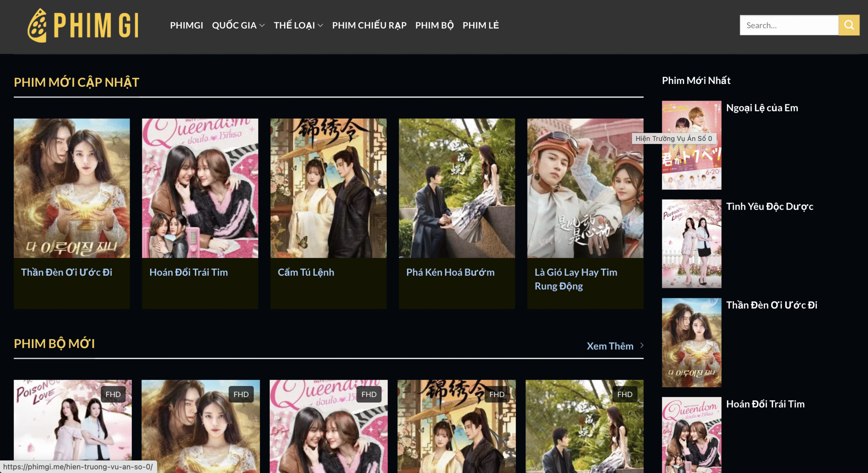868x473 pixels.
Task: Click the yellow search magnifier button
Action: coord(849,25)
